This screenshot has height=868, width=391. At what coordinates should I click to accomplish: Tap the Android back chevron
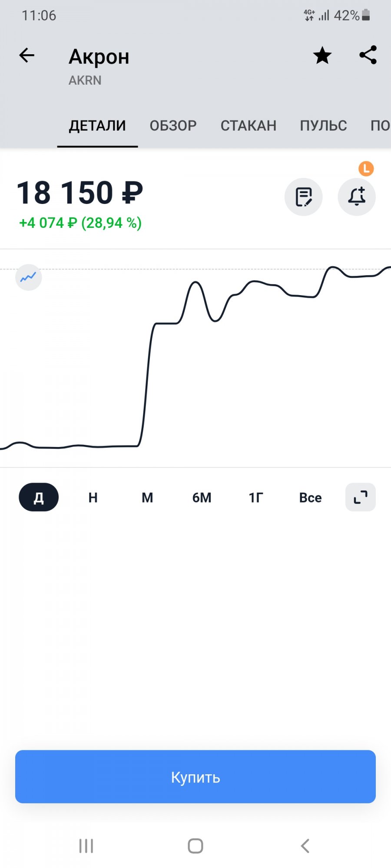tap(305, 845)
